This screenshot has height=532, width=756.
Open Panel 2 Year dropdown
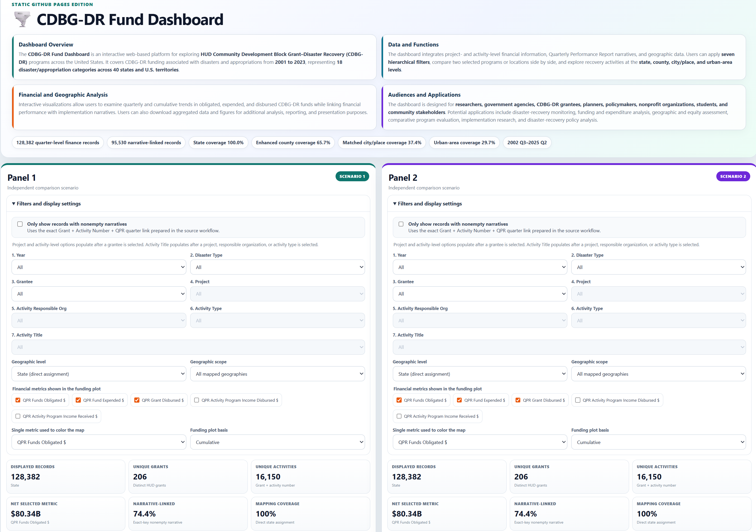click(x=480, y=267)
